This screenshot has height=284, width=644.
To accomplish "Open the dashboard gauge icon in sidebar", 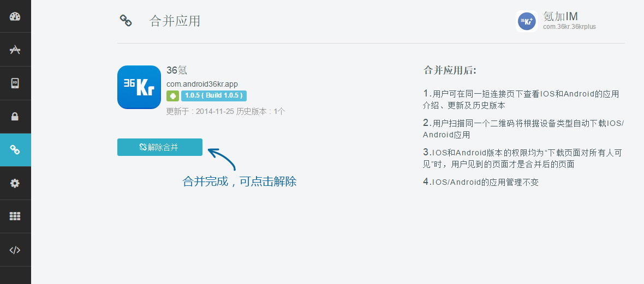I will pos(15,16).
